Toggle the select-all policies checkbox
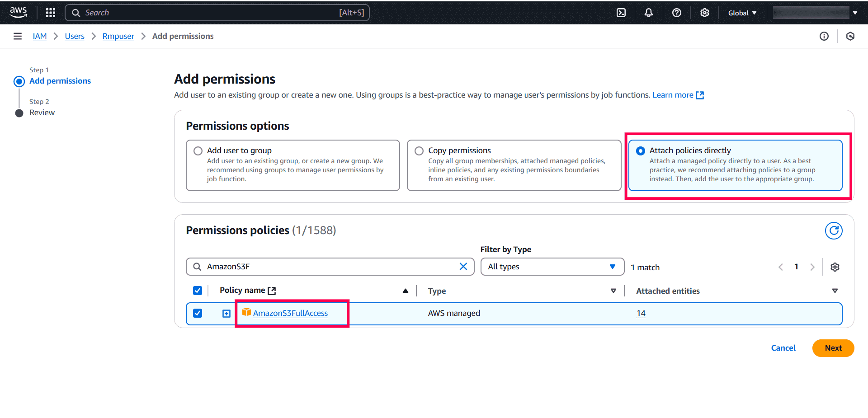Screen dimensions: 868x418 (198, 291)
